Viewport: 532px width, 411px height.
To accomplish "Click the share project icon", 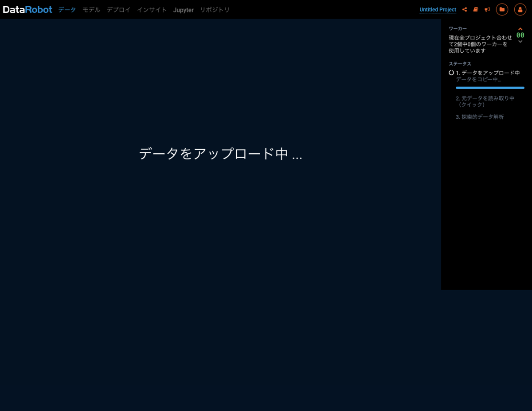I will 465,9.
